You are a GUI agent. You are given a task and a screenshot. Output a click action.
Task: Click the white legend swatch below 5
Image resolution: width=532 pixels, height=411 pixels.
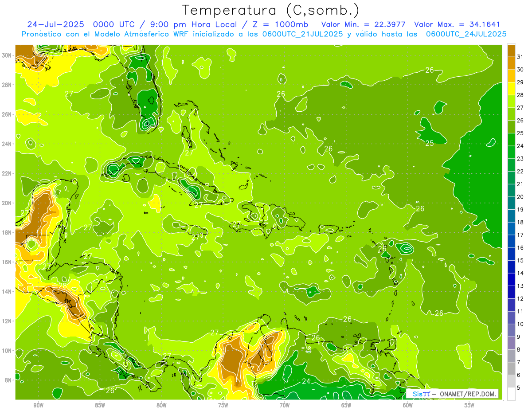tap(511, 394)
